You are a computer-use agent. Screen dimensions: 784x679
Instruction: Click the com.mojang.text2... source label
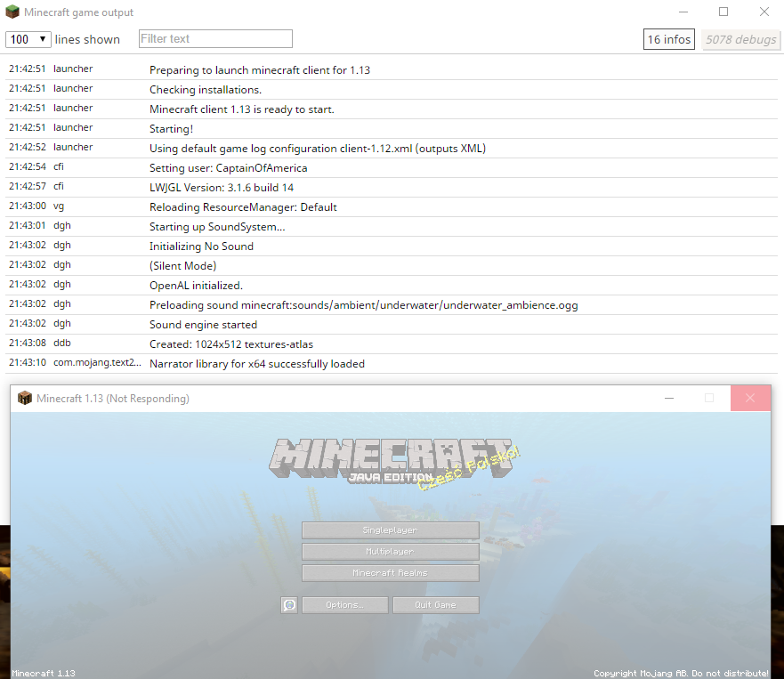pyautogui.click(x=97, y=362)
